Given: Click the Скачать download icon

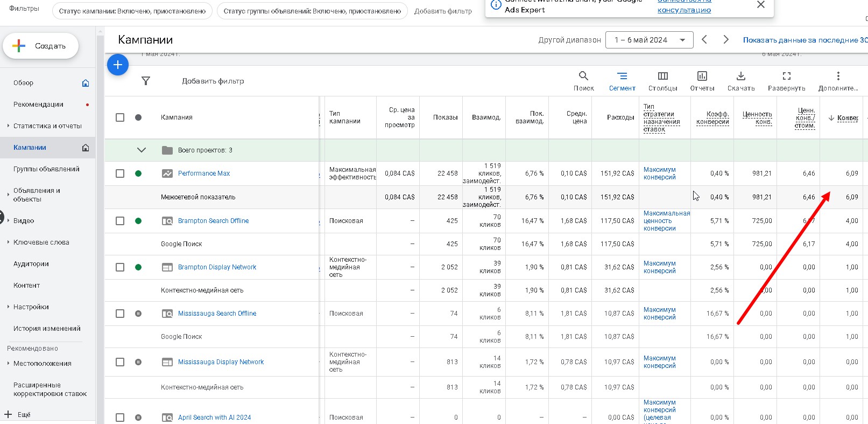Looking at the screenshot, I should tap(741, 76).
